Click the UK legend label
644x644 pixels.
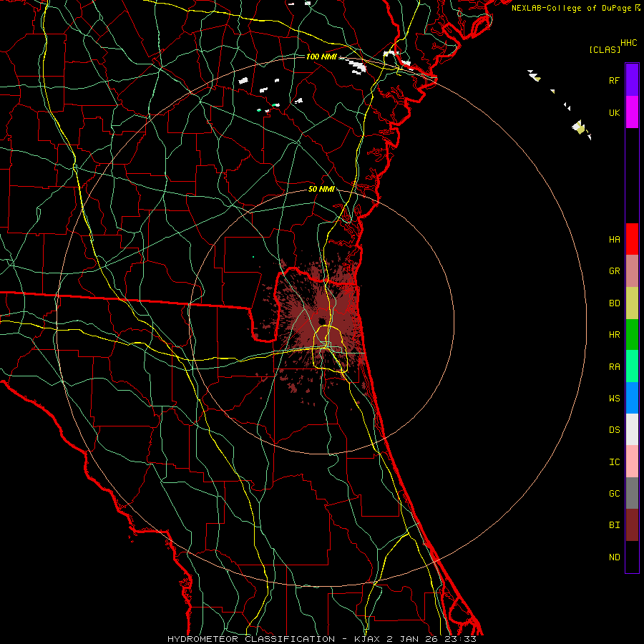click(x=614, y=112)
